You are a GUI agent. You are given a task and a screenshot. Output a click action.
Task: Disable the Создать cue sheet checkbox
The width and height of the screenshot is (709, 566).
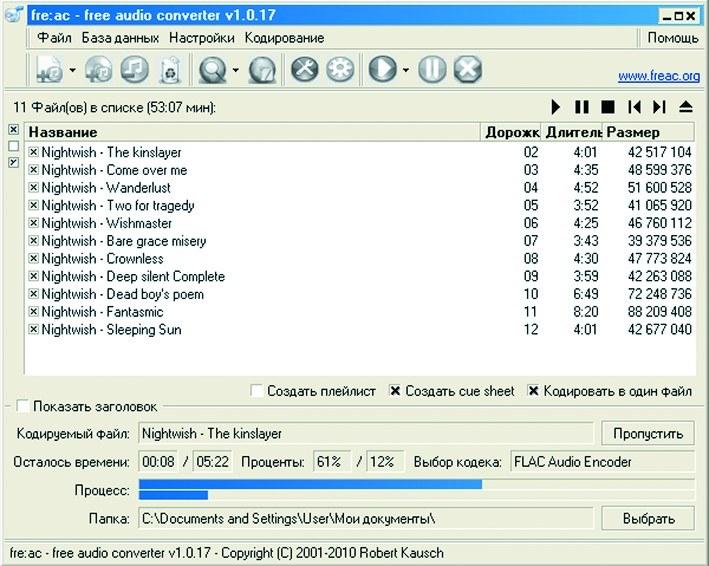point(395,391)
